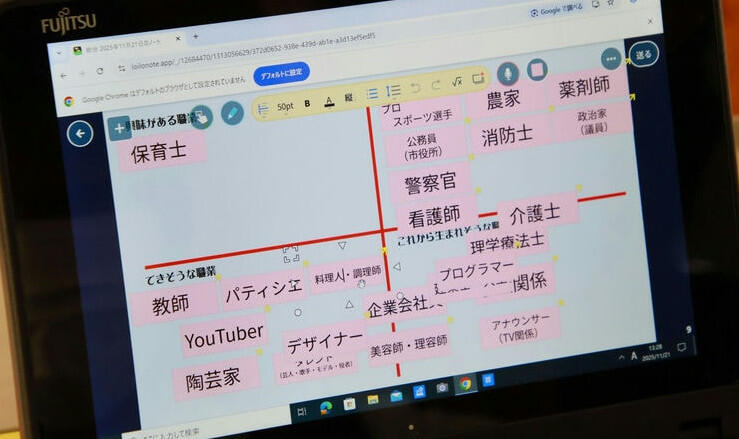Open Chrome from the Windows taskbar
The width and height of the screenshot is (739, 439).
click(x=465, y=383)
